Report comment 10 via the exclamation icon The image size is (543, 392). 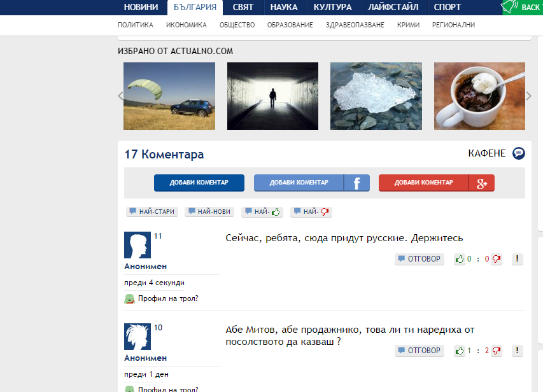pos(517,351)
